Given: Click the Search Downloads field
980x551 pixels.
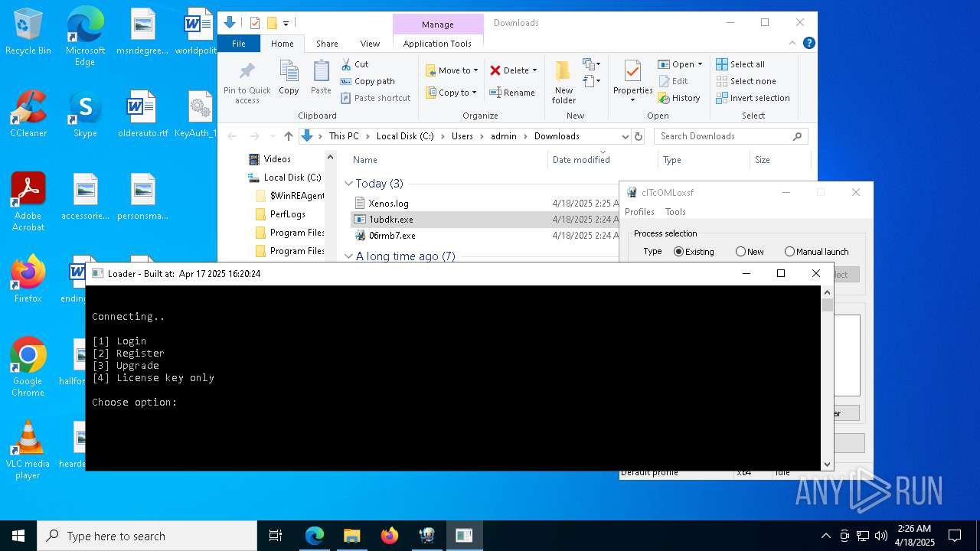Looking at the screenshot, I should [x=731, y=136].
